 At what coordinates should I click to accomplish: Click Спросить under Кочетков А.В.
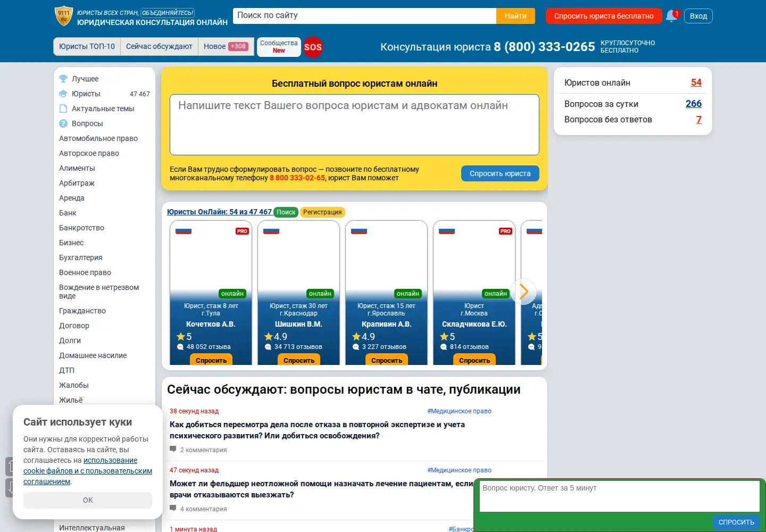211,360
